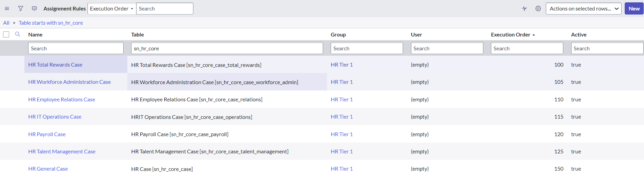This screenshot has height=176, width=644.
Task: Open the personalize list gear icon
Action: [538, 8]
